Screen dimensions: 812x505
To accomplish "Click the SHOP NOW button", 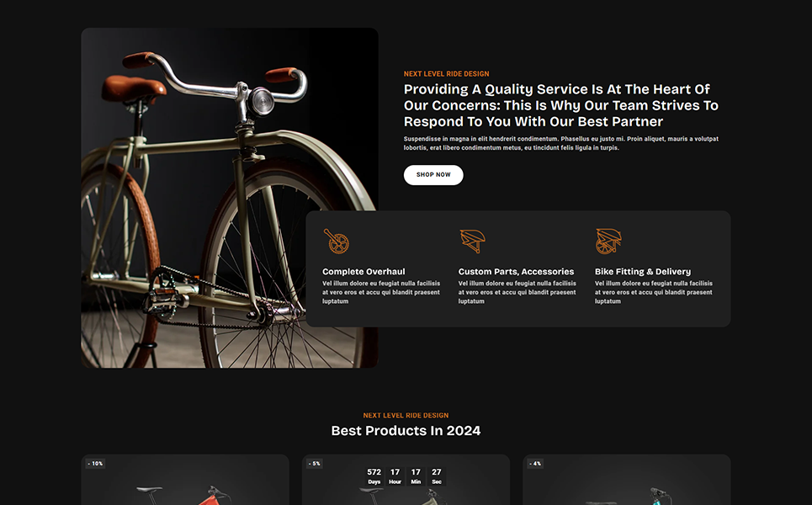I will 433,175.
